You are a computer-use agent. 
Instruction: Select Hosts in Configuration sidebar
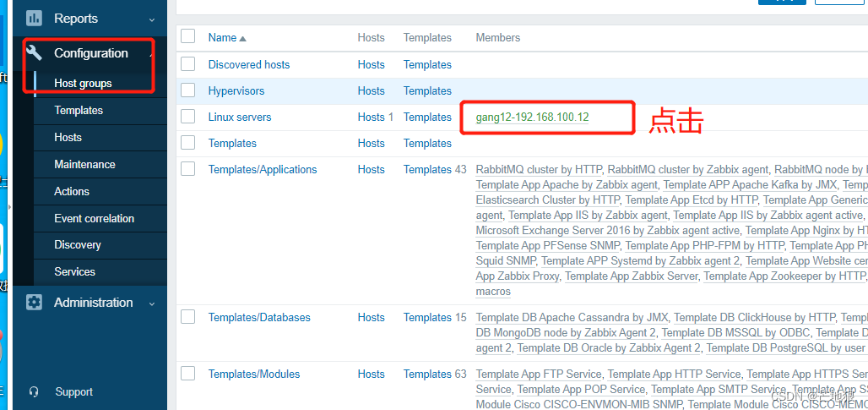tap(68, 138)
